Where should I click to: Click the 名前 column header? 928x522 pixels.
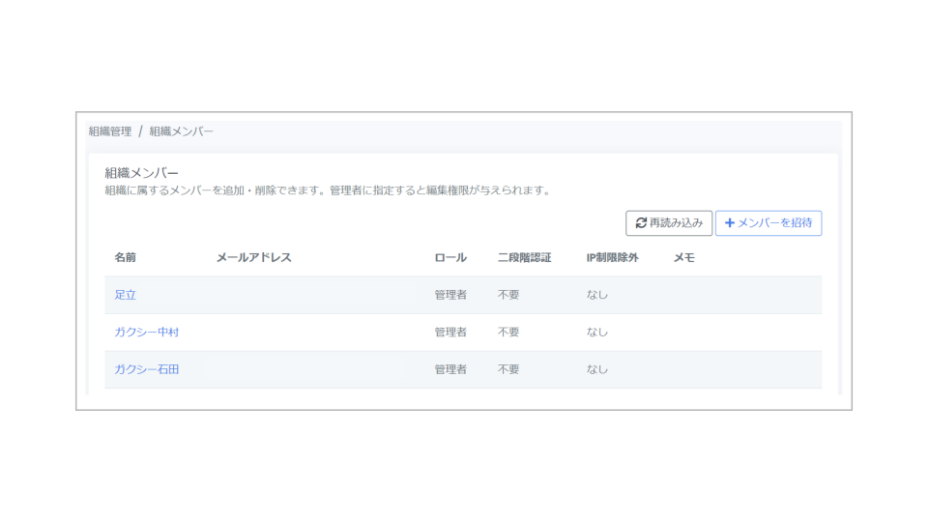(x=125, y=258)
